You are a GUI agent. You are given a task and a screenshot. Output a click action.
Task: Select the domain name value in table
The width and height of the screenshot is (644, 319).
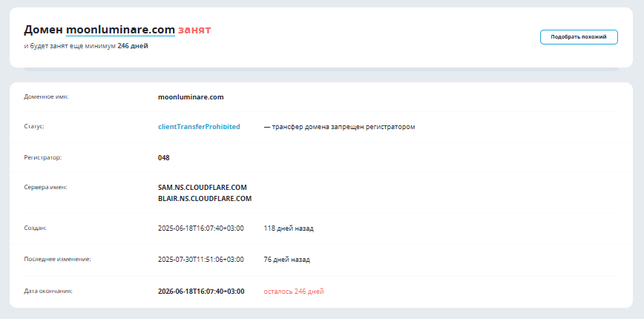click(x=191, y=96)
